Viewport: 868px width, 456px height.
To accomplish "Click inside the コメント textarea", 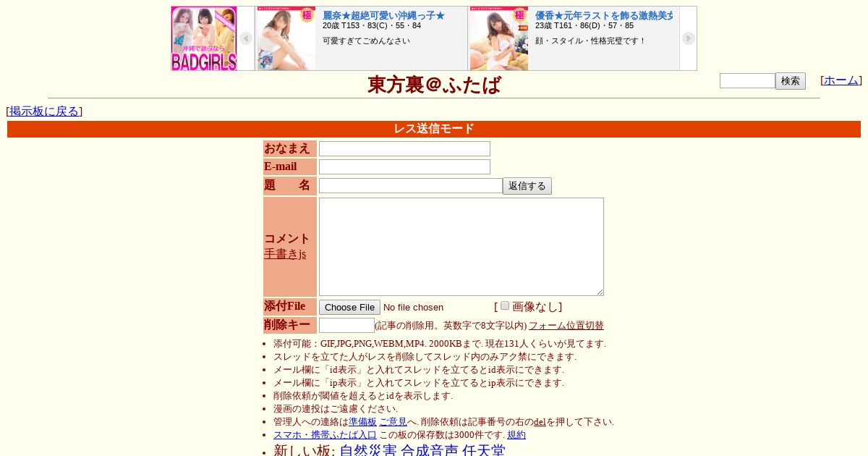I will [461, 247].
